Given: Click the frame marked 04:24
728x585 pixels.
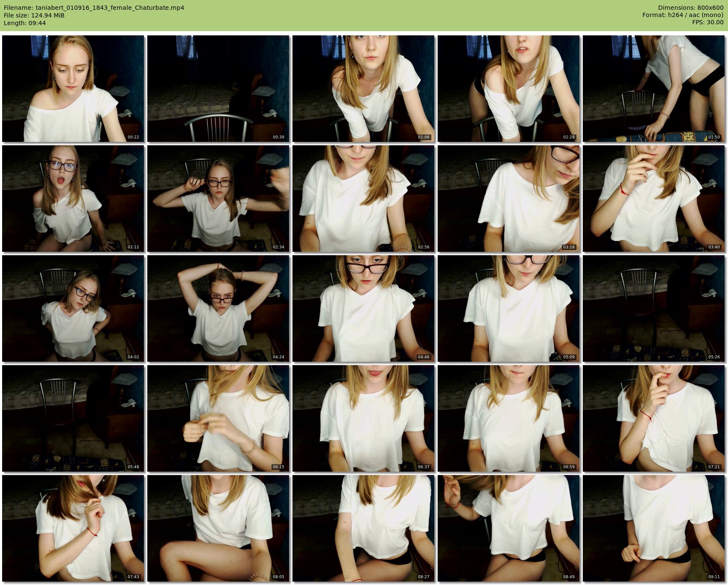Looking at the screenshot, I should click(x=218, y=308).
